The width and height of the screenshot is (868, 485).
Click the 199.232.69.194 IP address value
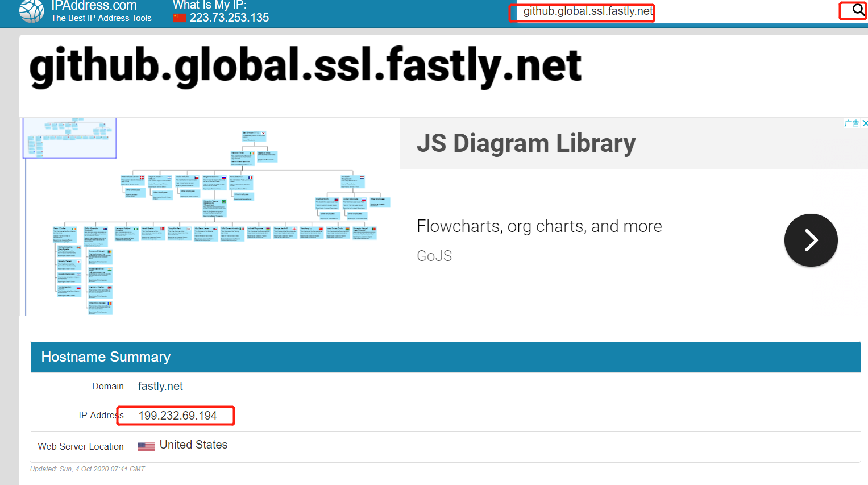click(177, 416)
